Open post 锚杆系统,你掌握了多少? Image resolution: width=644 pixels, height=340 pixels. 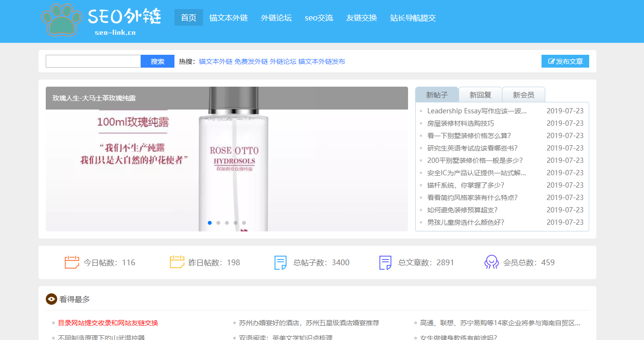tap(466, 185)
